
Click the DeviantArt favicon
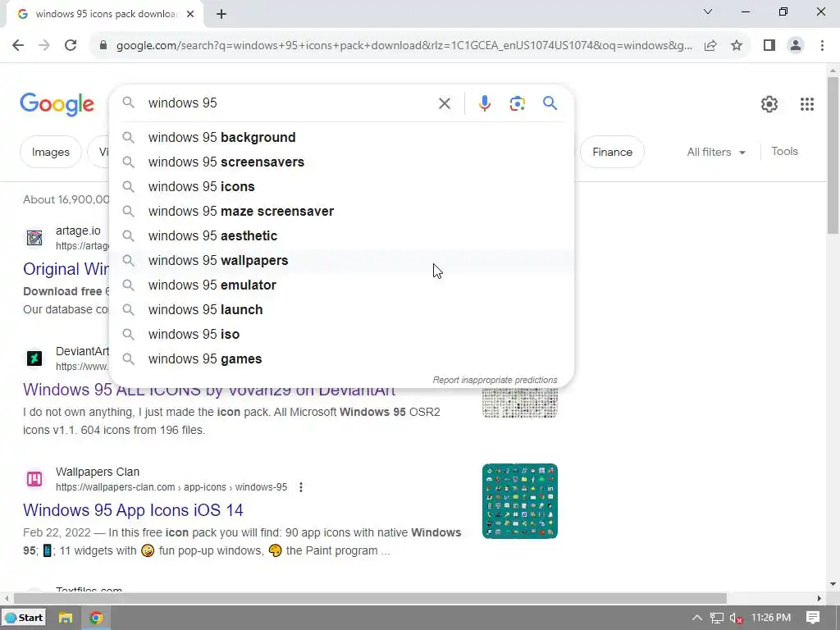click(34, 358)
